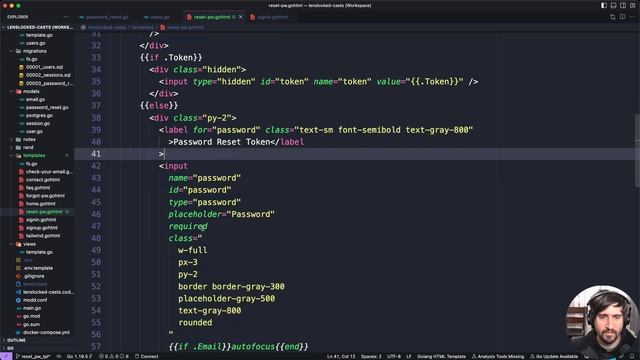Open postgres.go in models

(39, 116)
